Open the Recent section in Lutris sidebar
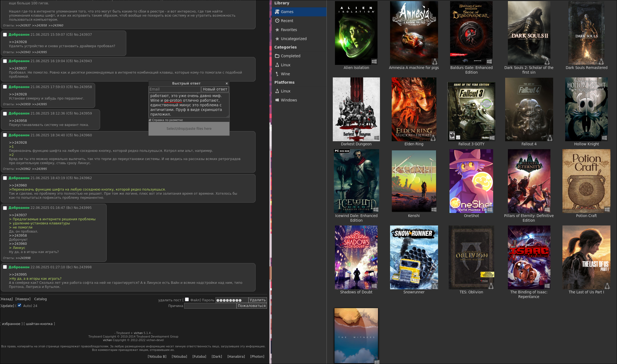This screenshot has height=364, width=617. pos(299,21)
